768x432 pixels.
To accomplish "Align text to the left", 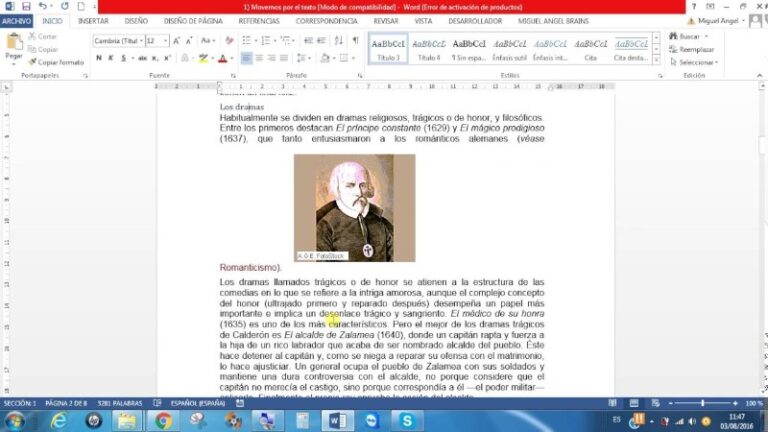I will pos(246,58).
